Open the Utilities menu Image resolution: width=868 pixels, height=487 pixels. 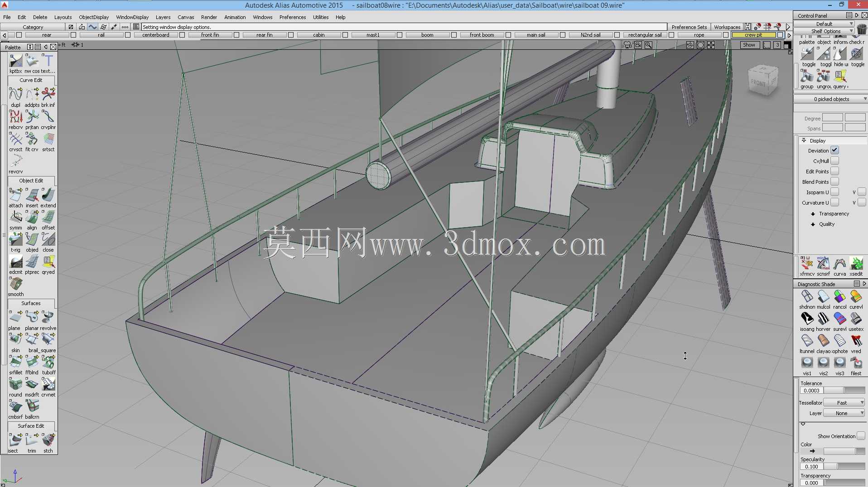tap(321, 17)
